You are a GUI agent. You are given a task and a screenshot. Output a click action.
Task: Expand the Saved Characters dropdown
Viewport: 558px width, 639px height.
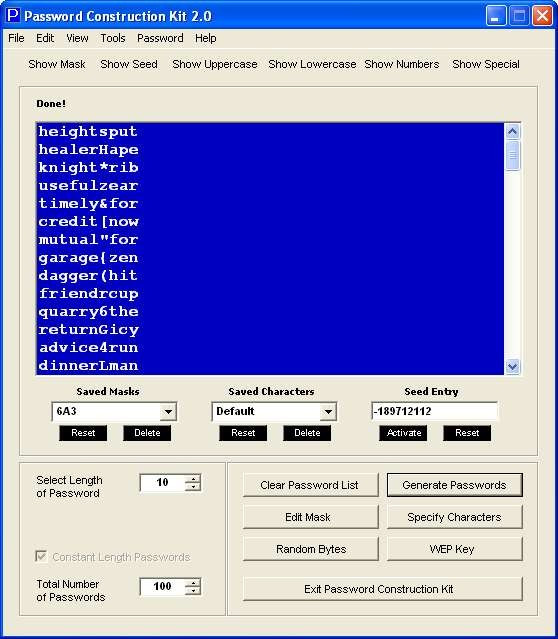[x=328, y=412]
